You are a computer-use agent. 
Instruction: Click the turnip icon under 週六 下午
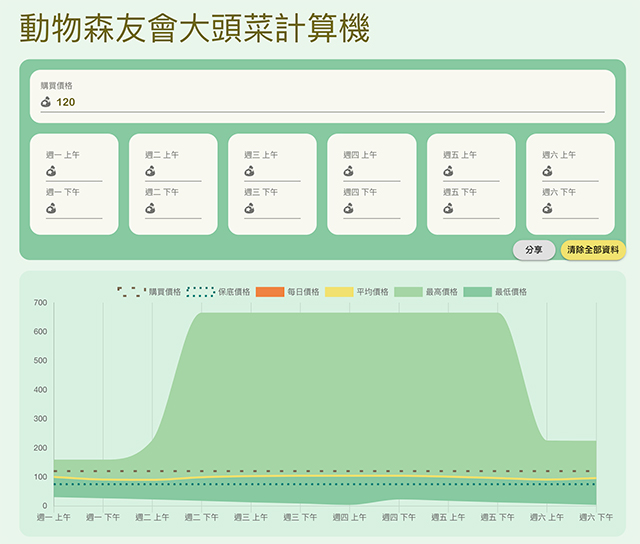pos(547,209)
